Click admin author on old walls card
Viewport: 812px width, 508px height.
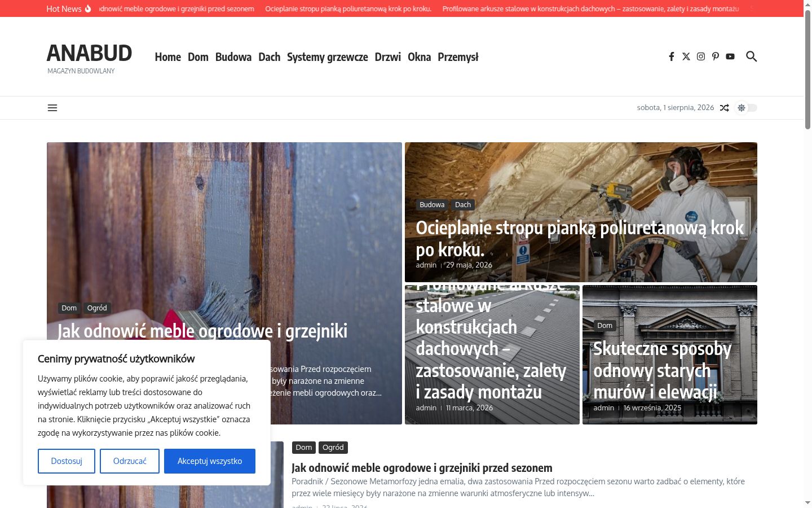click(603, 408)
